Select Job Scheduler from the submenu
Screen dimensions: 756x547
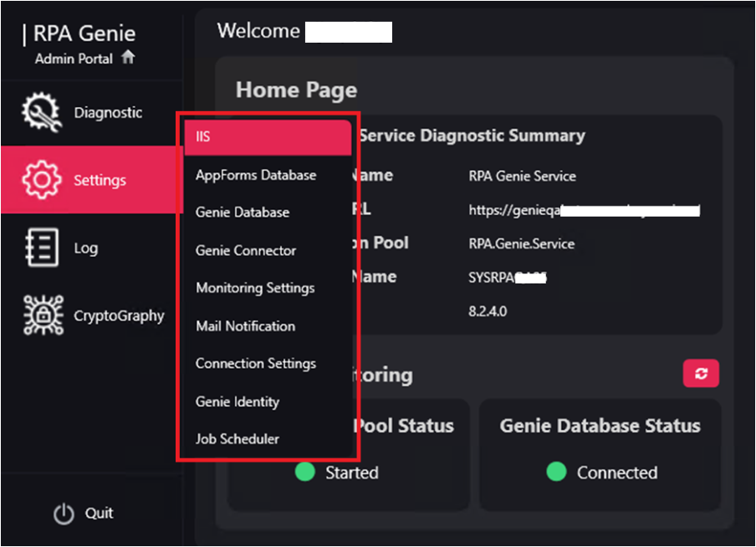(x=238, y=439)
